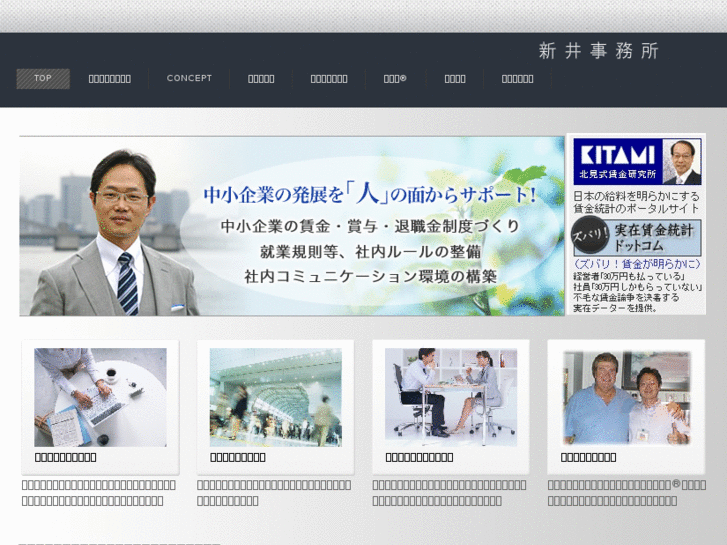727x545 pixels.
Task: Open the ズバリ!実在賃金統計ドットコム banner
Action: point(637,237)
